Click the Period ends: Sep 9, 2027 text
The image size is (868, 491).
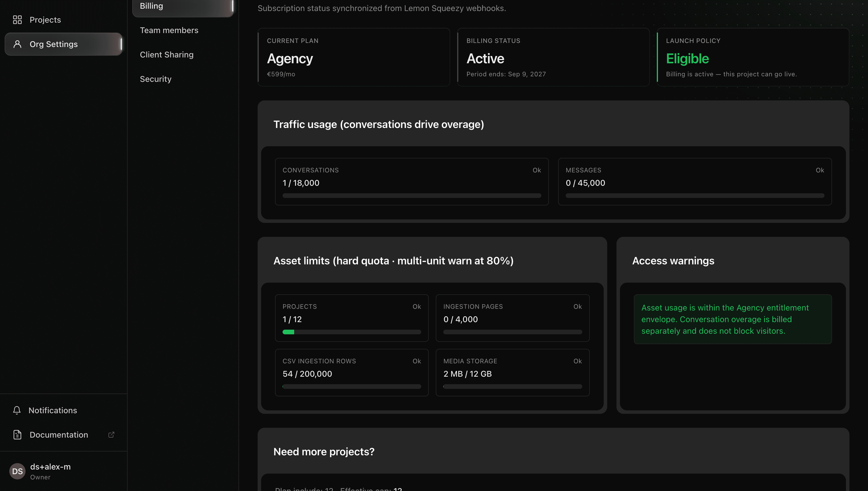506,74
